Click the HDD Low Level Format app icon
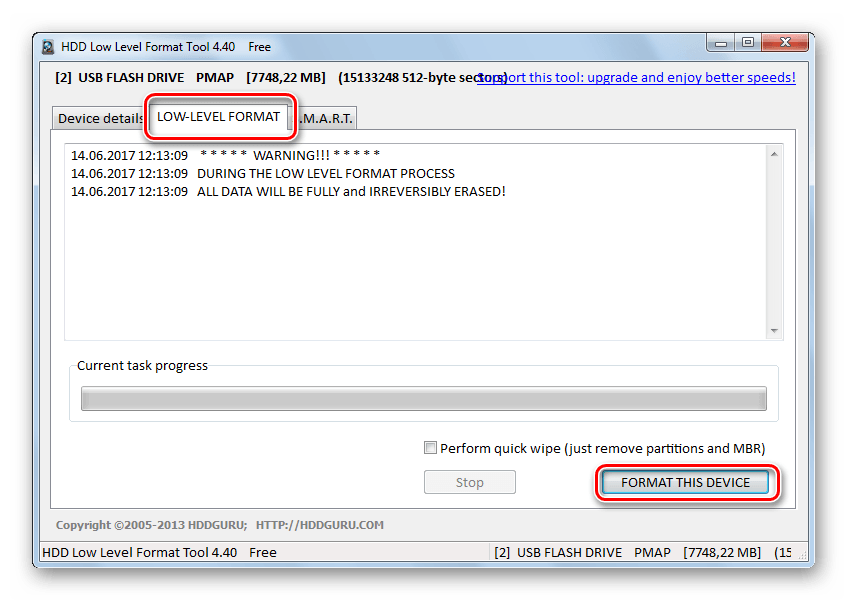This screenshot has width=848, height=601. pos(49,47)
